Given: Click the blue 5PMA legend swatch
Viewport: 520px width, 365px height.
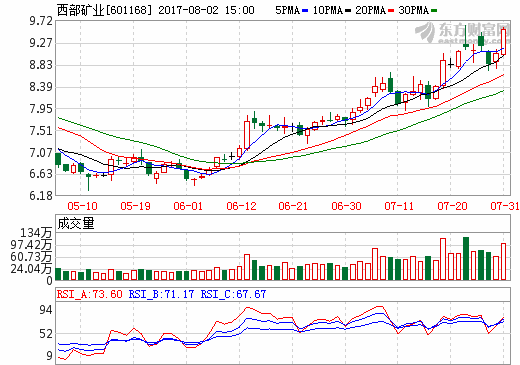Looking at the screenshot, I should 305,11.
